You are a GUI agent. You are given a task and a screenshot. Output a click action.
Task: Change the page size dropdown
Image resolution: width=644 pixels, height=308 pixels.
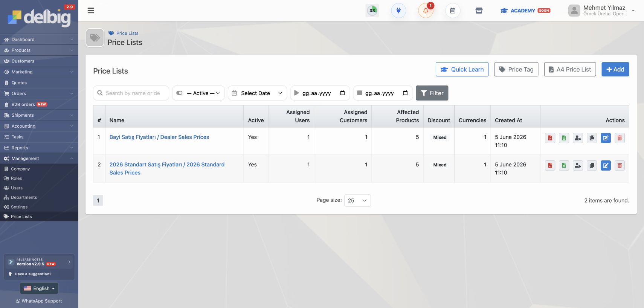[357, 200]
